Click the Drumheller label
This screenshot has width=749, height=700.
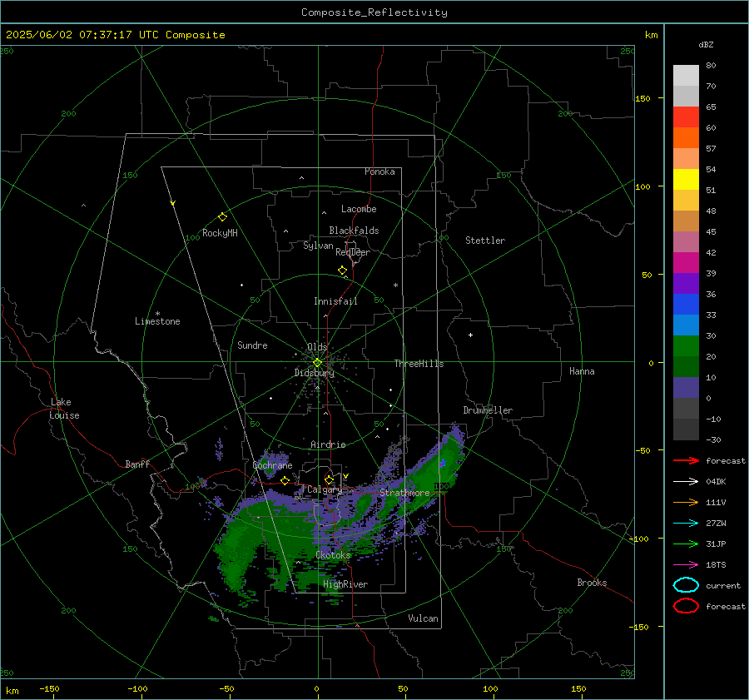click(x=488, y=410)
